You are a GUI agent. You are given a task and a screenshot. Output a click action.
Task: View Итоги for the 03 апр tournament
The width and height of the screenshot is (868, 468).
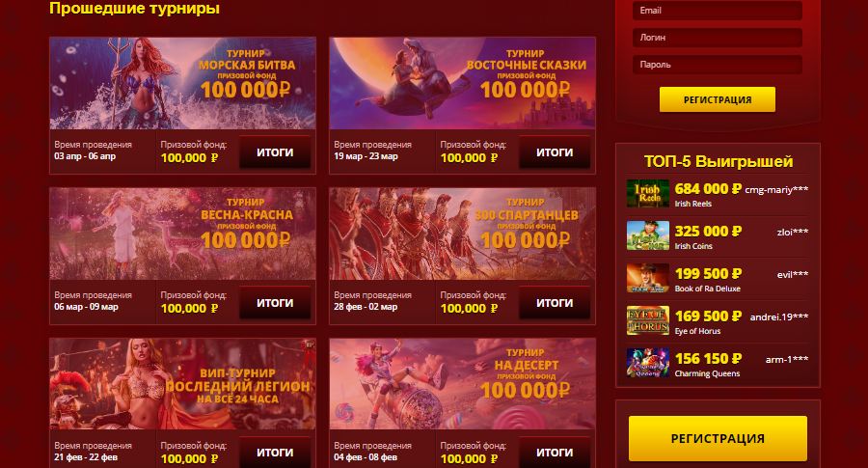275,152
